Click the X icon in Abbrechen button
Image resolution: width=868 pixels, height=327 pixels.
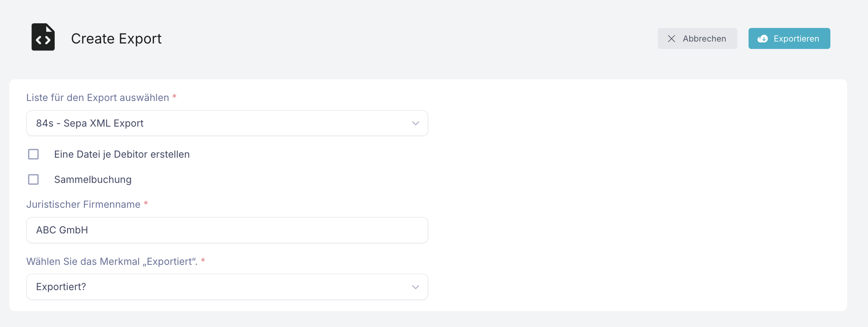point(671,39)
